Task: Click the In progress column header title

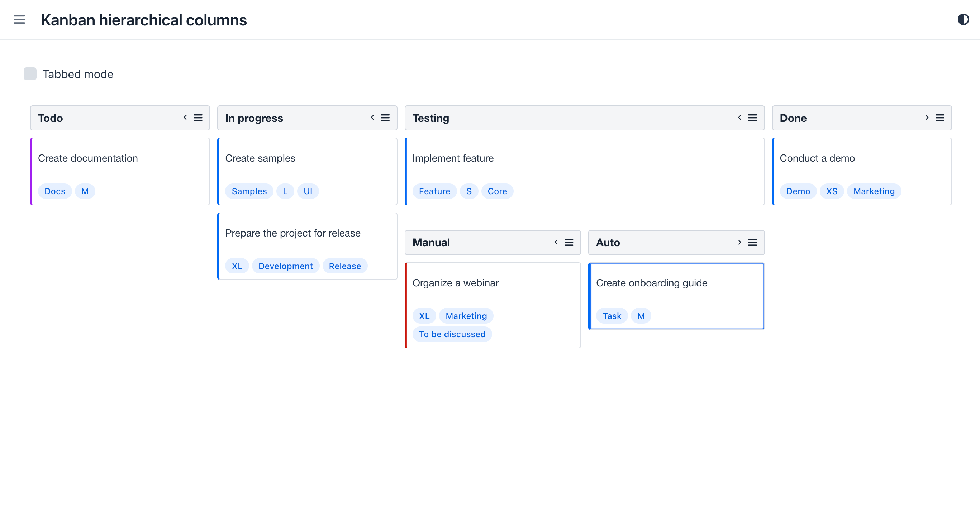Action: tap(254, 118)
